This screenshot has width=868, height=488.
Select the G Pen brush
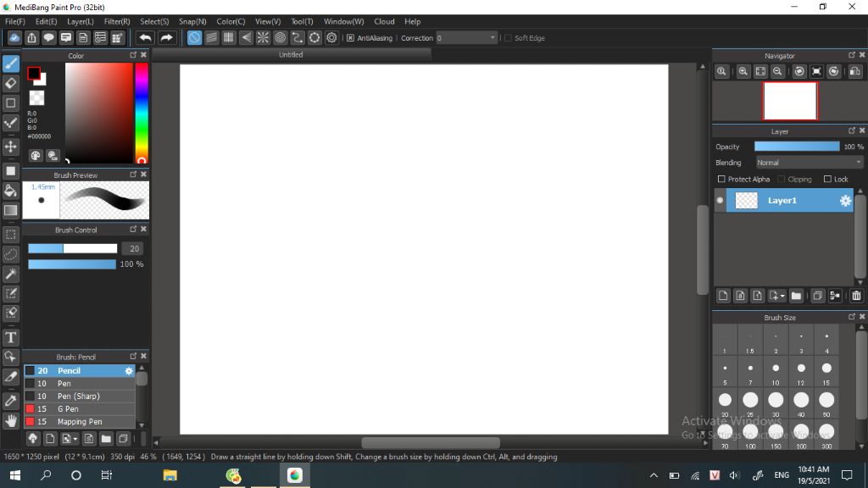[x=80, y=409]
